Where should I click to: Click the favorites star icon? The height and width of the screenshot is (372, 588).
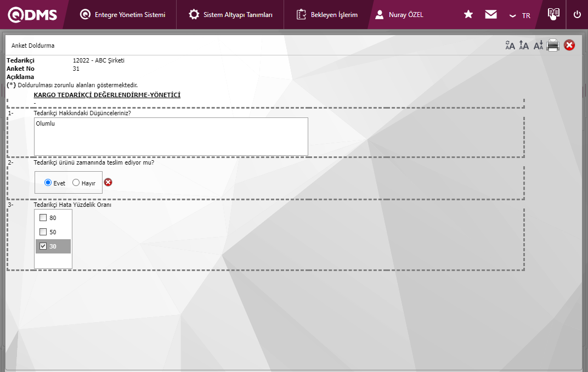[x=468, y=14]
